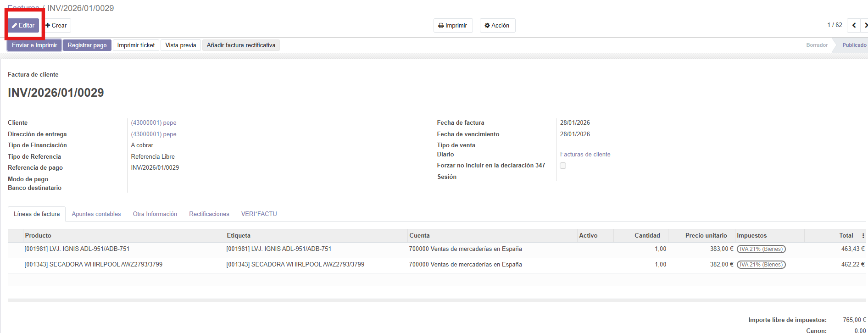868x333 pixels.
Task: Go to next record arrow
Action: tap(865, 25)
